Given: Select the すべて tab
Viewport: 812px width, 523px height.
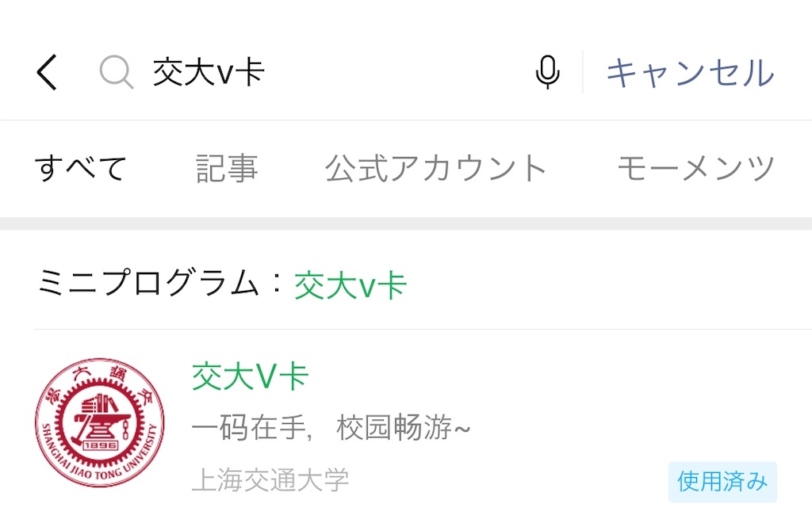Looking at the screenshot, I should tap(80, 168).
